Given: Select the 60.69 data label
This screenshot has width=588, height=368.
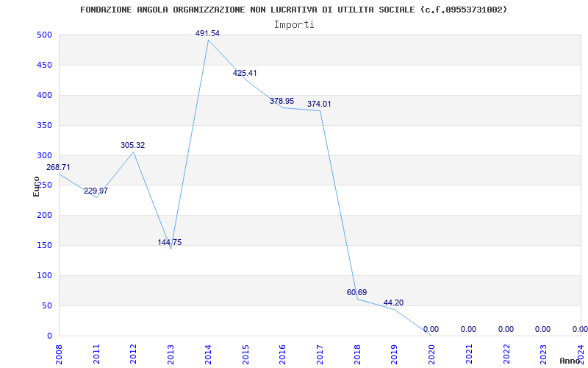Looking at the screenshot, I should (x=357, y=292).
